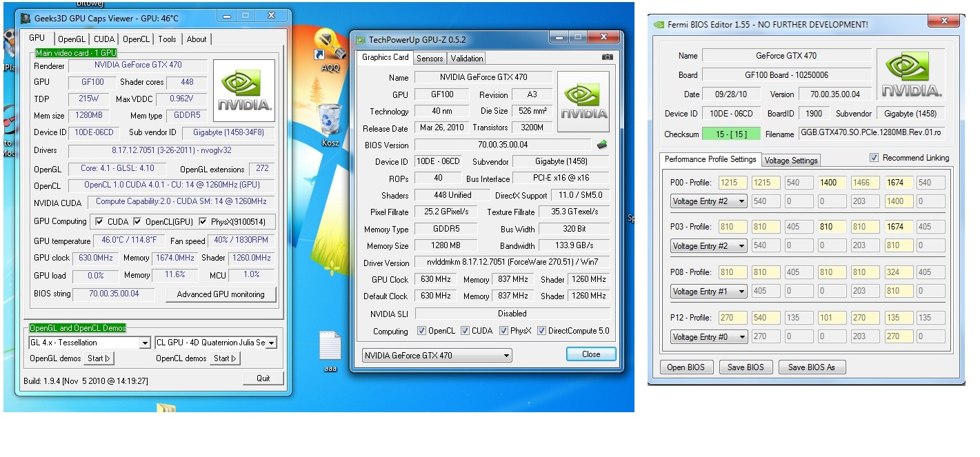Click the Renderer field in GPU Caps Viewer
980x457 pixels.
point(138,65)
